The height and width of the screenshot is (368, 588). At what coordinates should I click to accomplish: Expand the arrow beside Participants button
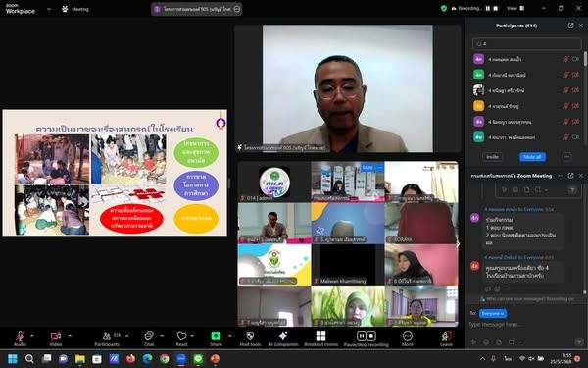126,336
